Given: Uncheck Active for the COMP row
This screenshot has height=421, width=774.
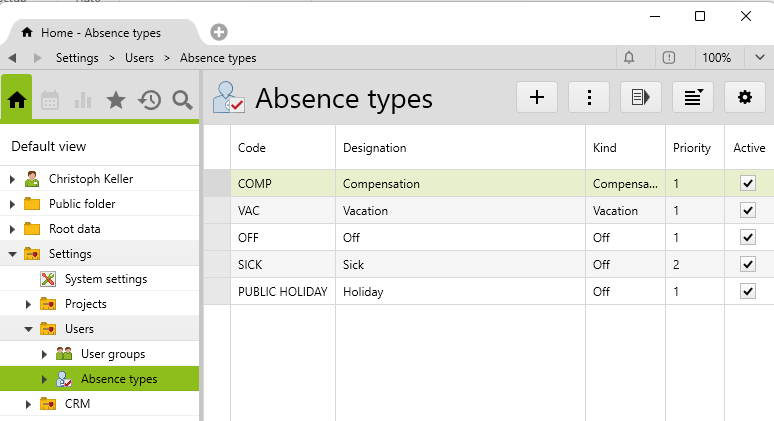Looking at the screenshot, I should [x=747, y=184].
